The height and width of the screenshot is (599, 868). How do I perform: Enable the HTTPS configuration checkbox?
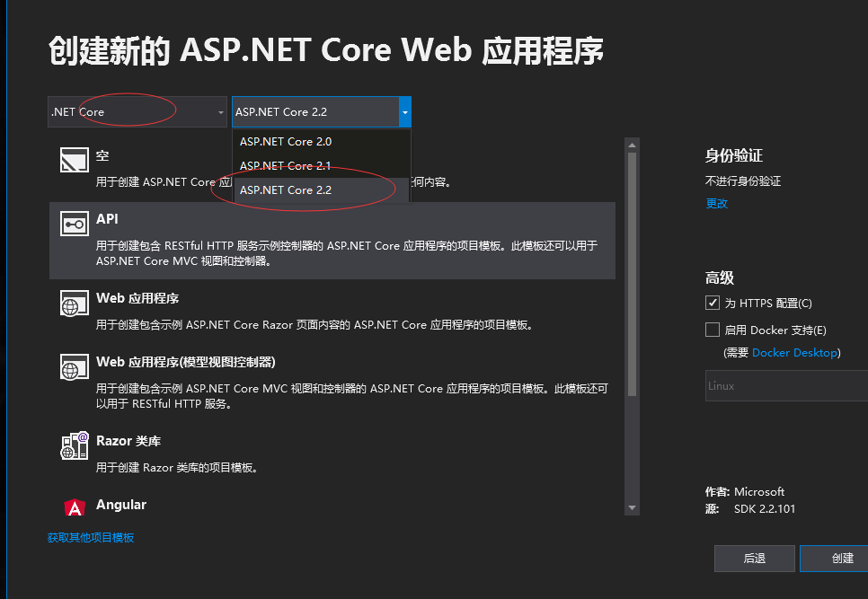[713, 303]
